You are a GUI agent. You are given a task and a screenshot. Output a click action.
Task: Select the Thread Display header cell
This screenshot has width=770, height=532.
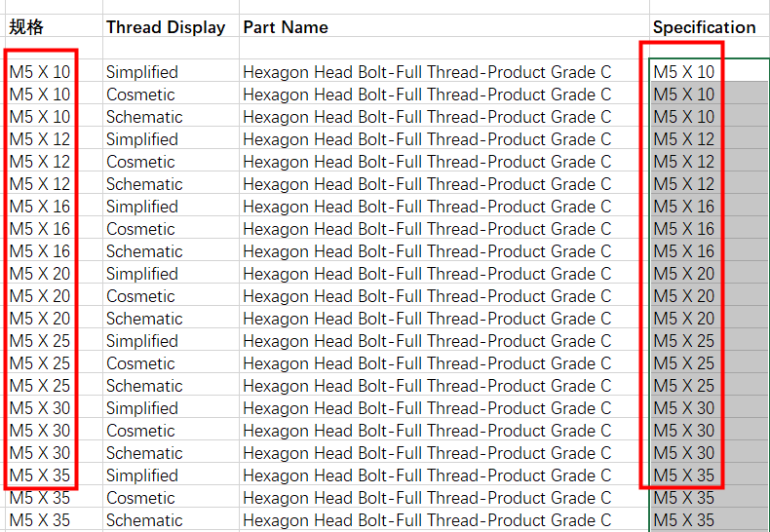171,26
